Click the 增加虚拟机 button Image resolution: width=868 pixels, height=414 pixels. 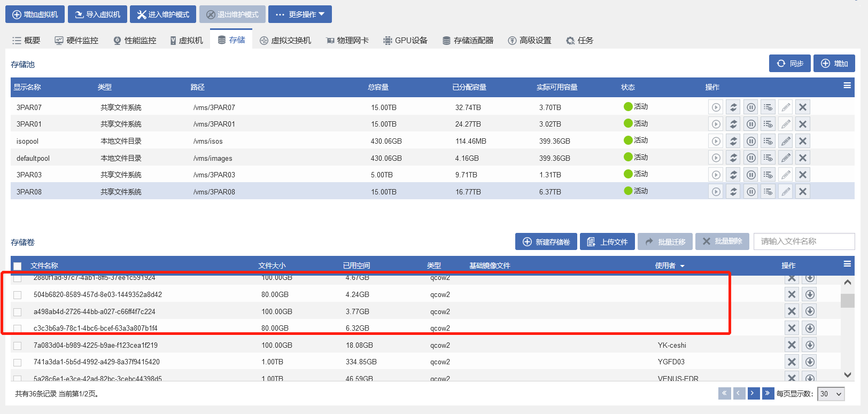(x=35, y=14)
